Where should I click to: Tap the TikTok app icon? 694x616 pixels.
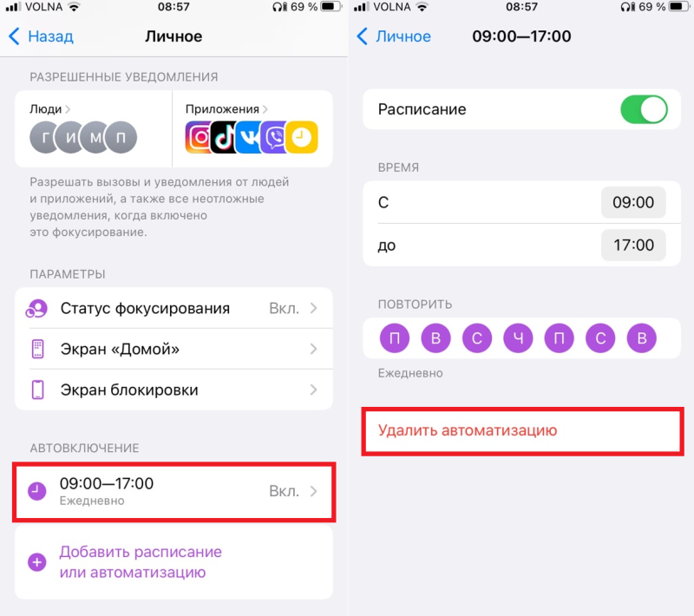click(x=224, y=138)
